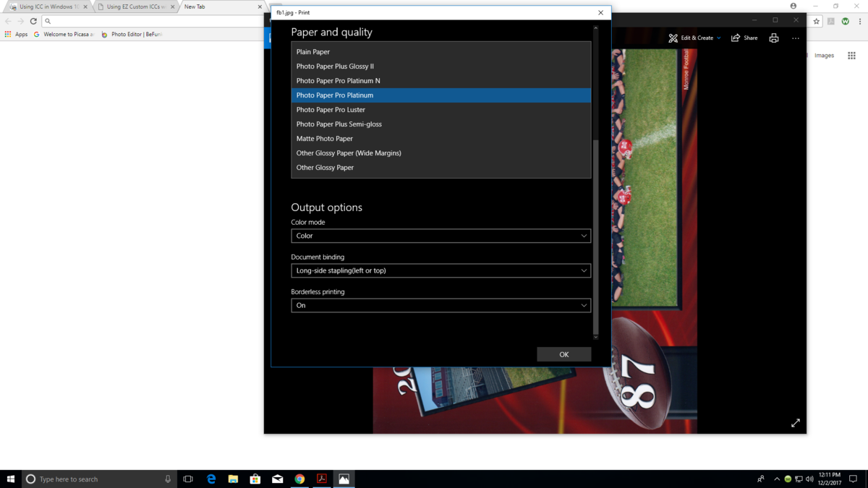Open the Google apps grid icon
868x488 pixels.
coord(851,56)
